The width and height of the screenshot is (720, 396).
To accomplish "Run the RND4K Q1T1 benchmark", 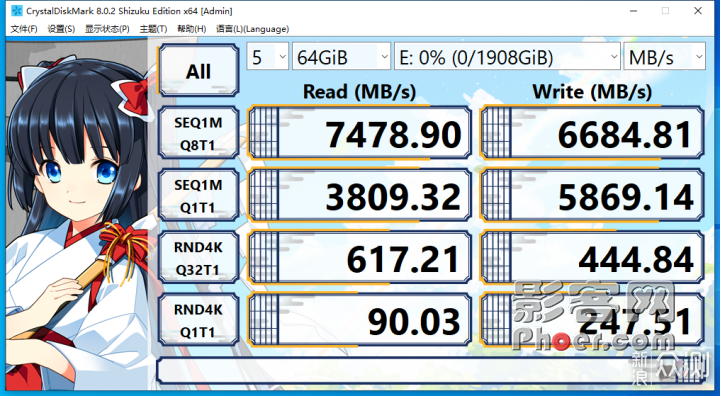I will point(198,320).
